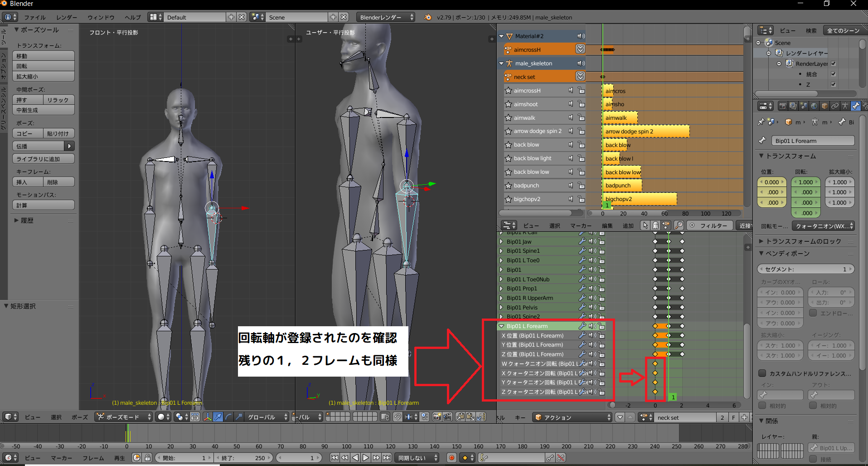Image resolution: width=868 pixels, height=466 pixels.
Task: Open the Object properties tab (orange cube)
Action: point(824,106)
